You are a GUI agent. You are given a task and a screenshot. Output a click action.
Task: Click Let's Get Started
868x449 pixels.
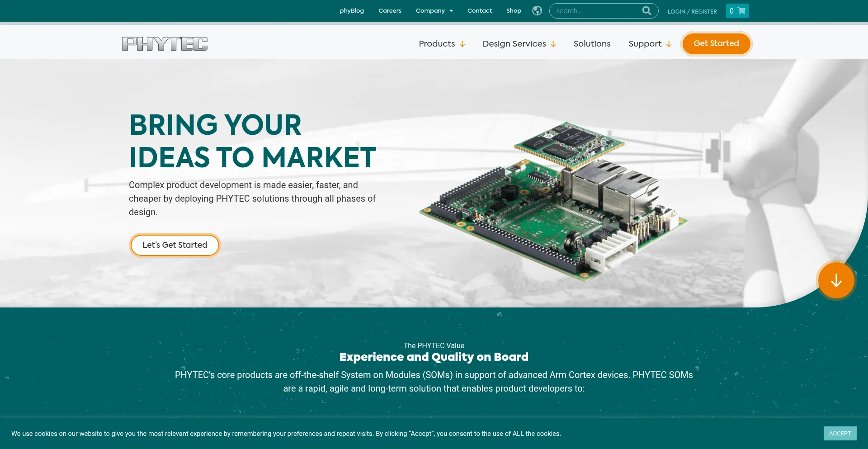[175, 245]
